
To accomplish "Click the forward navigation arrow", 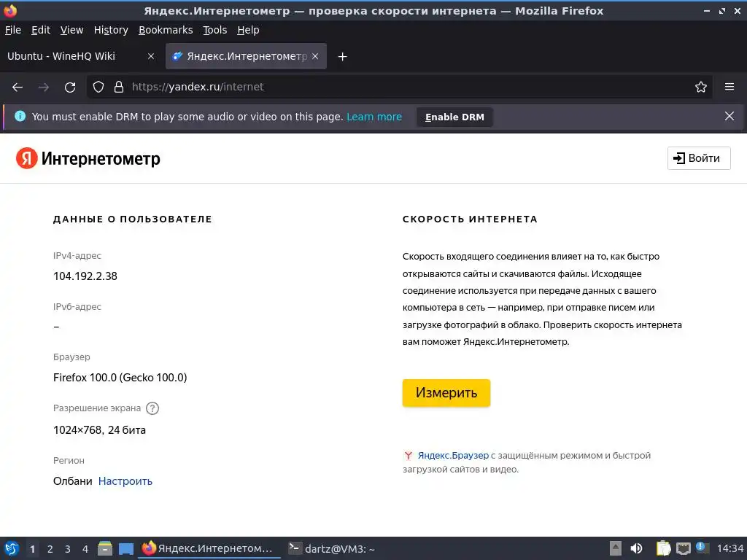I will 44,87.
